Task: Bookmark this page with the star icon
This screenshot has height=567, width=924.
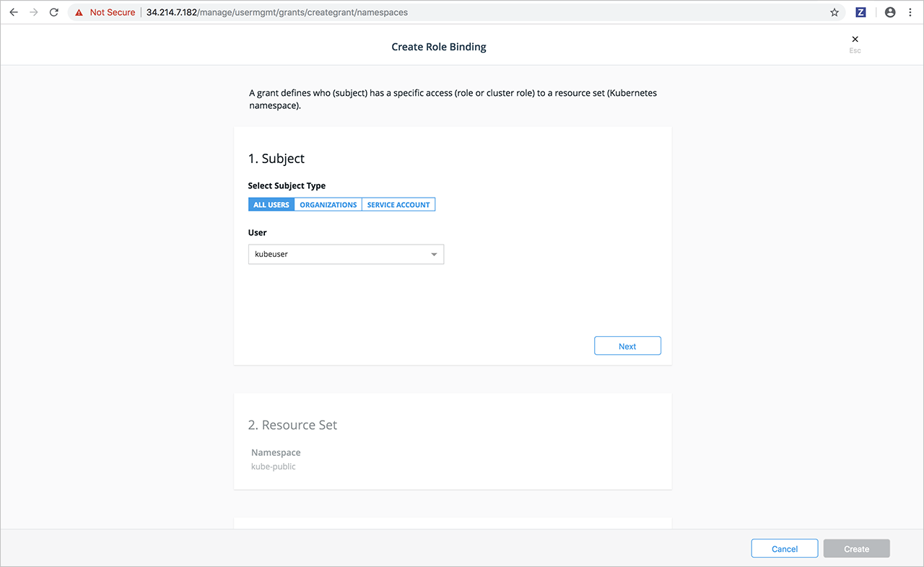Action: pos(834,12)
